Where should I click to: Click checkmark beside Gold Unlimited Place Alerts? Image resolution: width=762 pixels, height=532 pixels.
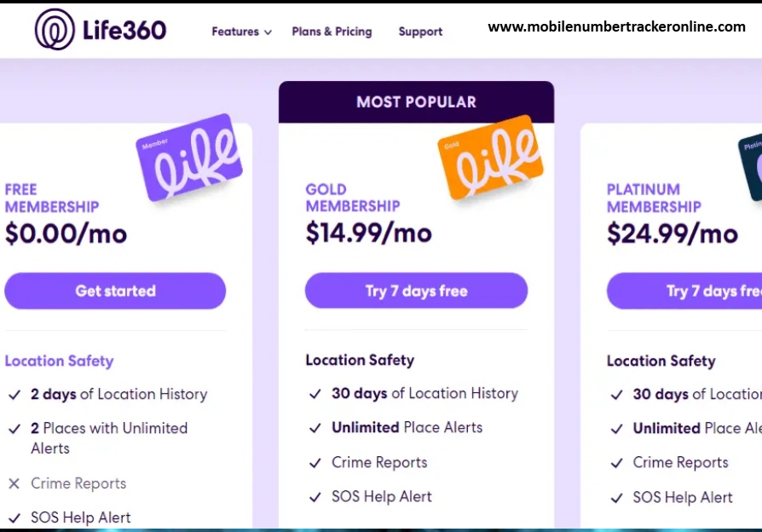(315, 428)
